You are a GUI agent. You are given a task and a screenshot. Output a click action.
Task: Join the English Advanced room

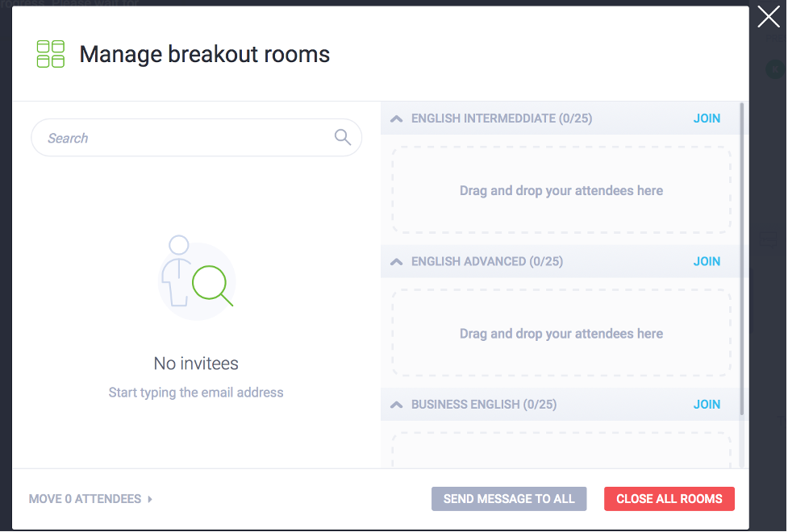[707, 262]
